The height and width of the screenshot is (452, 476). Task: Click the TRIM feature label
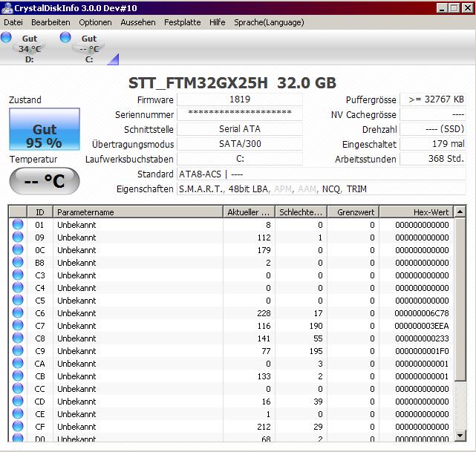pos(356,189)
